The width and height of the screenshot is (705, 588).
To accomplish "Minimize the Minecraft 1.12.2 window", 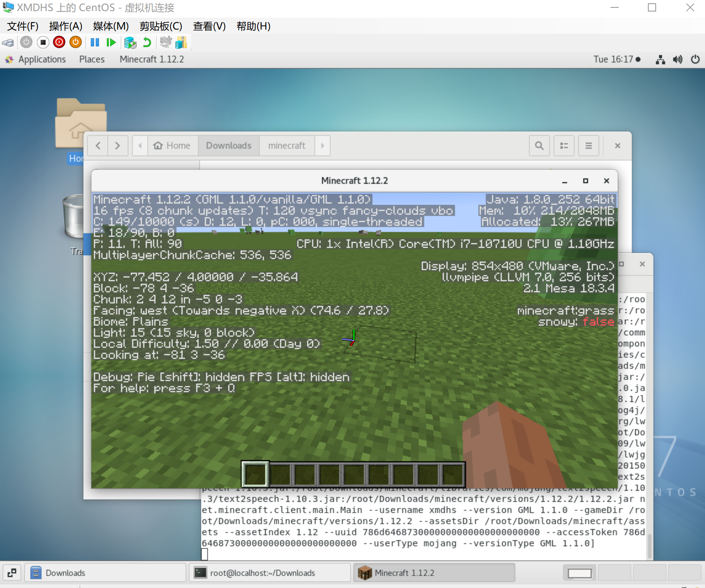I will (565, 181).
